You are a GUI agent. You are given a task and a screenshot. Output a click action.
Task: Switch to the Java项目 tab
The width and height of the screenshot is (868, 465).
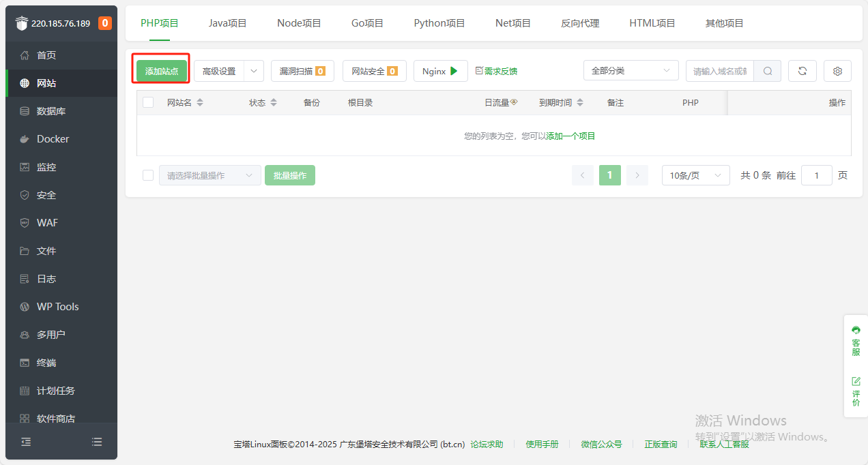tap(227, 23)
